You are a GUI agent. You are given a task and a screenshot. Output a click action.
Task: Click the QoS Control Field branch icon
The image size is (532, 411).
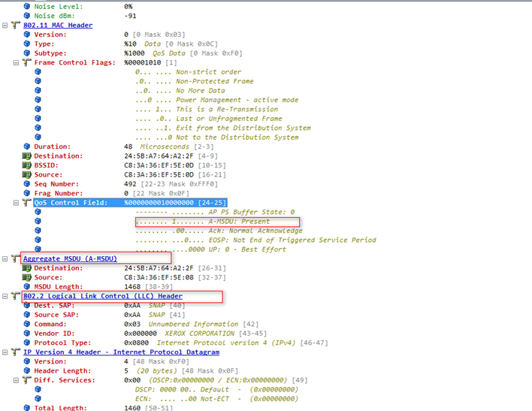pyautogui.click(x=27, y=203)
